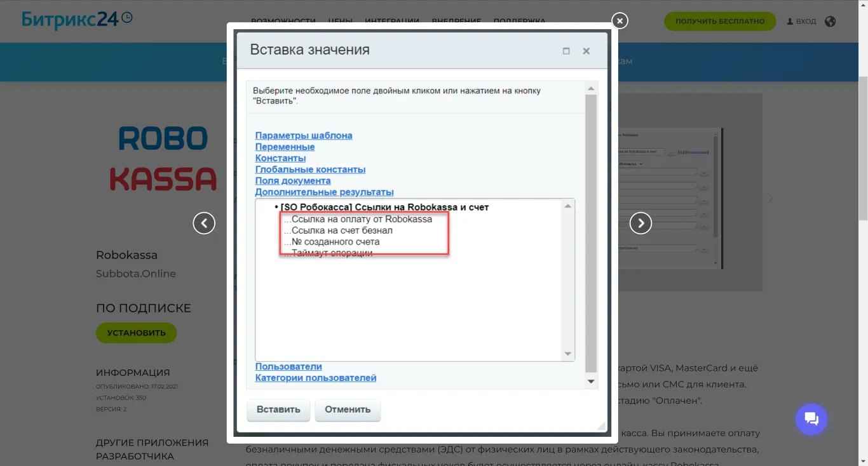Image resolution: width=868 pixels, height=466 pixels.
Task: Click Получить бесплатно button
Action: click(719, 21)
